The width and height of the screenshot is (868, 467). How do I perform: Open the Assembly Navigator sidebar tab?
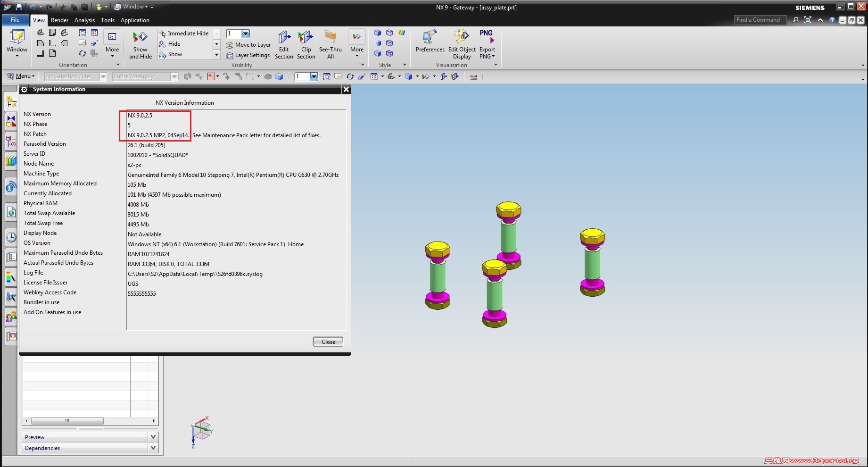pos(11,101)
